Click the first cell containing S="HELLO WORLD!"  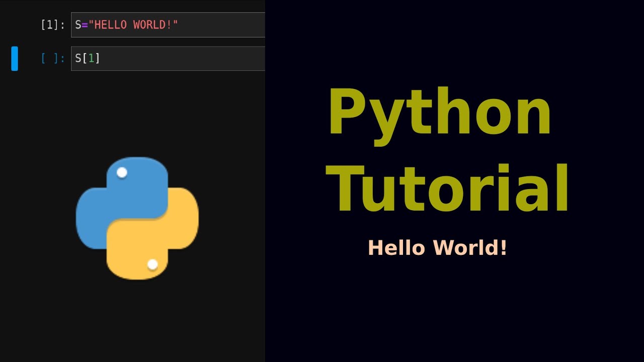(x=168, y=25)
